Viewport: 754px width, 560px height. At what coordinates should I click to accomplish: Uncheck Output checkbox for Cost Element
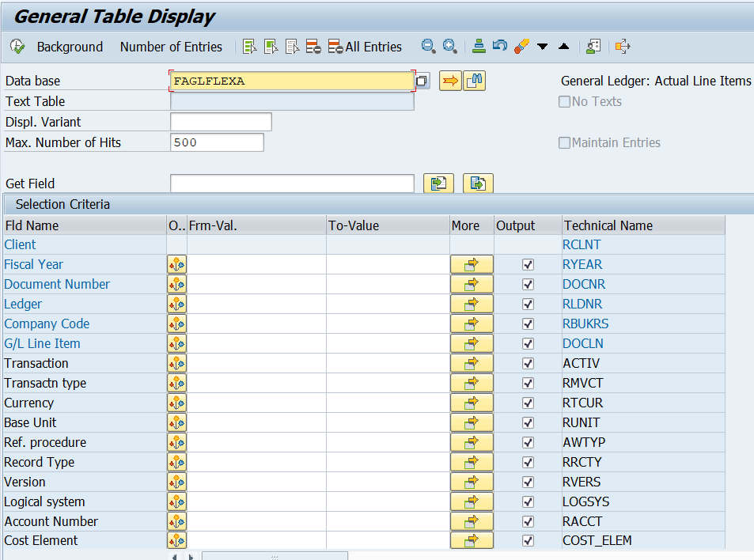click(x=528, y=540)
